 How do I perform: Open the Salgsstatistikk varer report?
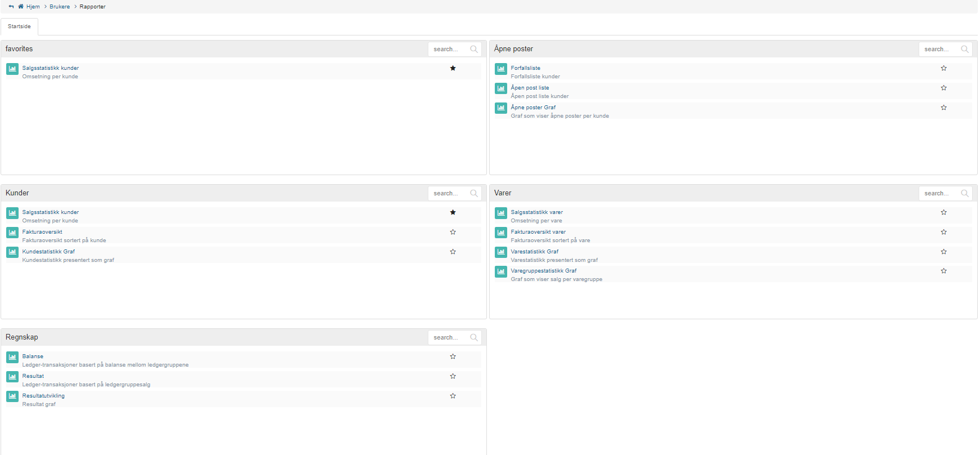pyautogui.click(x=536, y=212)
